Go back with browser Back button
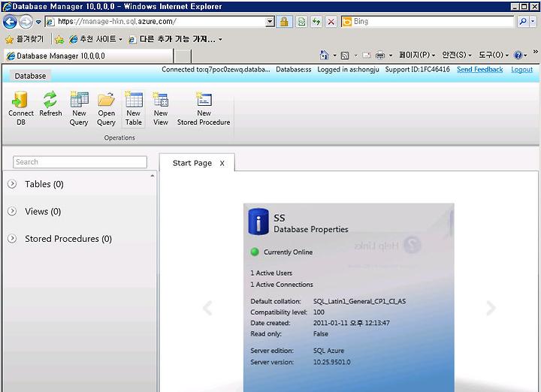The height and width of the screenshot is (392, 541). click(x=10, y=22)
